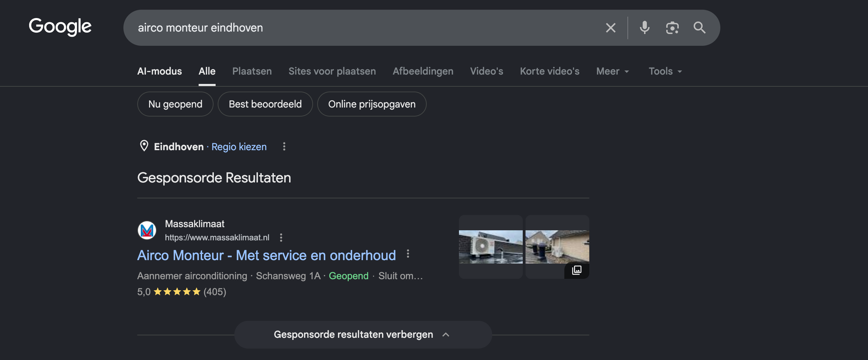Select the Alle tab
The width and height of the screenshot is (868, 360).
pos(207,71)
